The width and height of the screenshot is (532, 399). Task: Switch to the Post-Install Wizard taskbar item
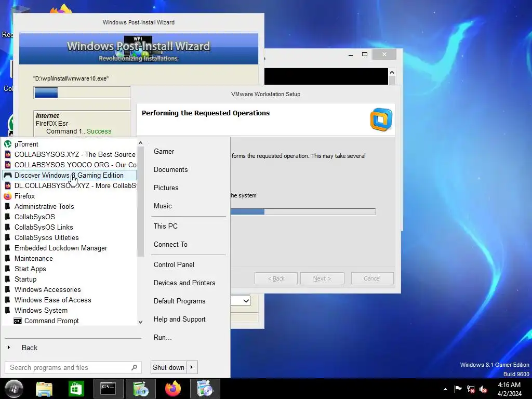point(140,389)
